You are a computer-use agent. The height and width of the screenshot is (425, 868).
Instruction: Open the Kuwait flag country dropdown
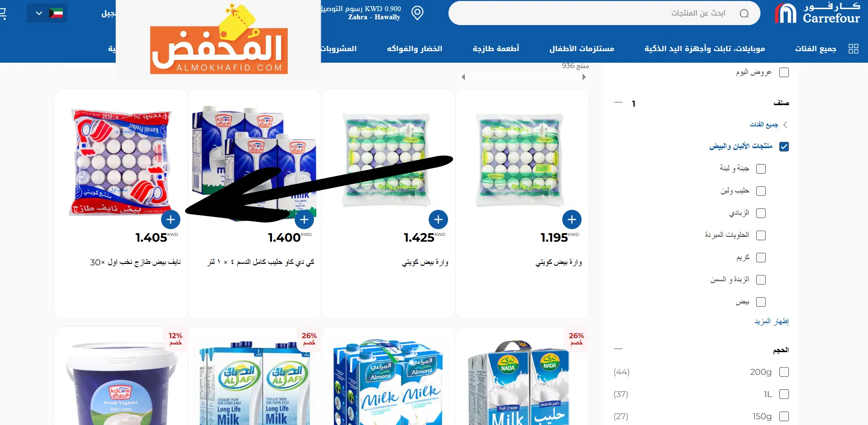point(47,13)
